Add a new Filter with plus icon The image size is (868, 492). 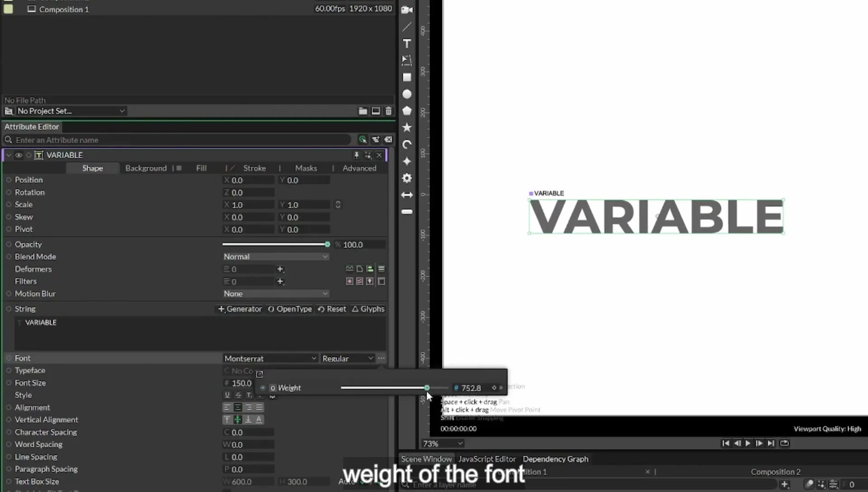pos(280,281)
